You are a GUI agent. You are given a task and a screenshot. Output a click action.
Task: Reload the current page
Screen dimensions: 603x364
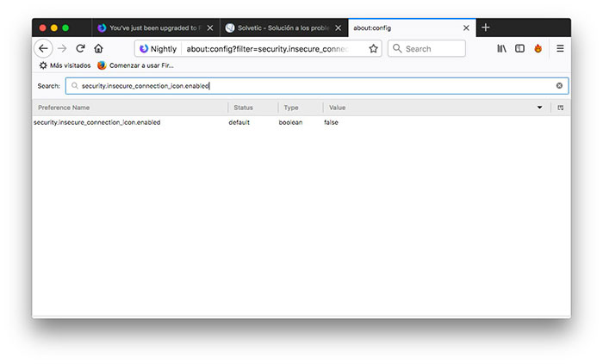point(80,48)
